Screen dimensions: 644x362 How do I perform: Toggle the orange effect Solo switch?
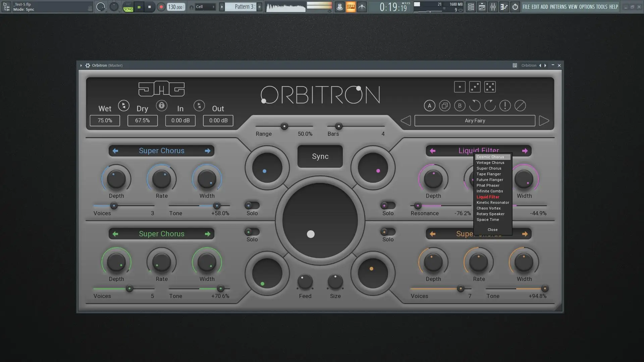click(x=388, y=232)
